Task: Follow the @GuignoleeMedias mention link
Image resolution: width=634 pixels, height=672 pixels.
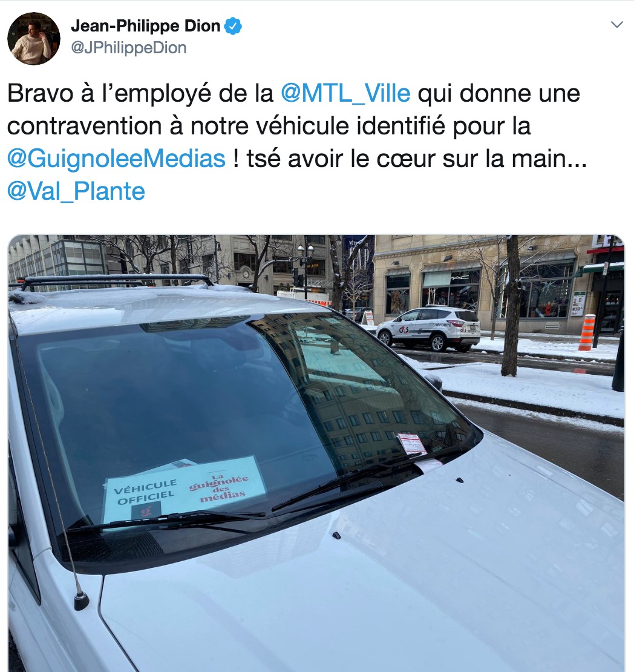Action: (117, 159)
